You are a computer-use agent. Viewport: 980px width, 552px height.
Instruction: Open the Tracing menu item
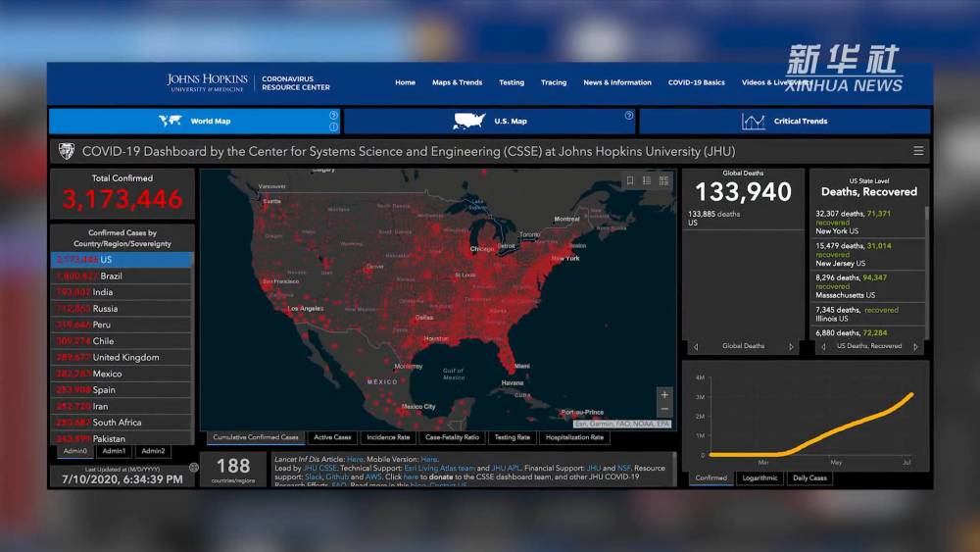pos(554,82)
